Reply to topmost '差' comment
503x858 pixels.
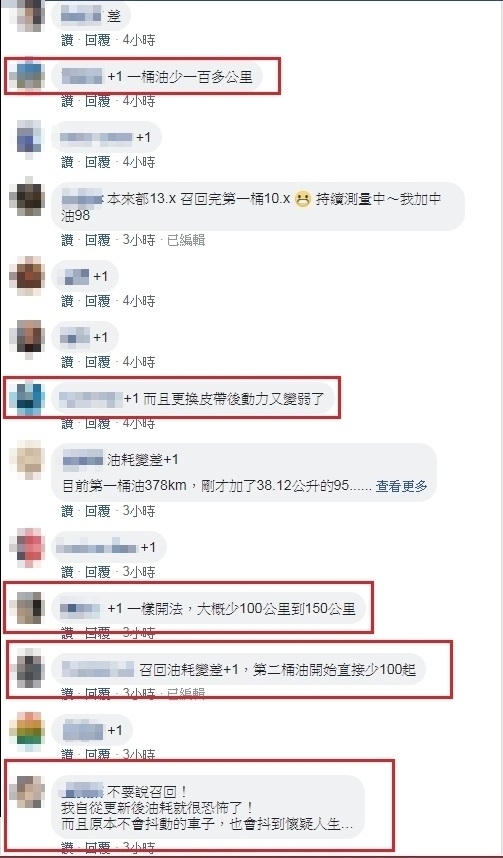97,40
